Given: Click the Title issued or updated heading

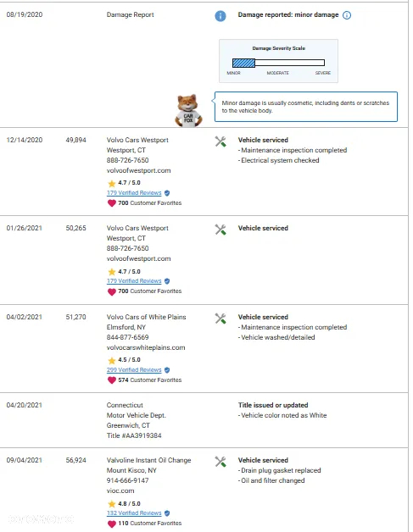Looking at the screenshot, I should 273,405.
